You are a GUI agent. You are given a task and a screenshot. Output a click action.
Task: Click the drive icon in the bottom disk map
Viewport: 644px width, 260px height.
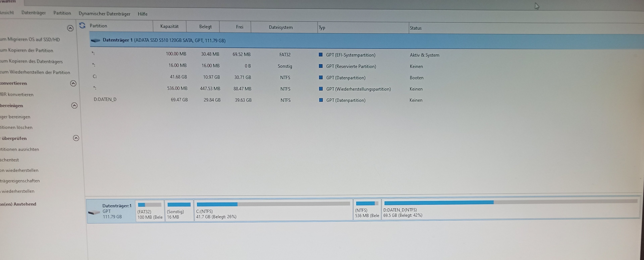pyautogui.click(x=94, y=212)
